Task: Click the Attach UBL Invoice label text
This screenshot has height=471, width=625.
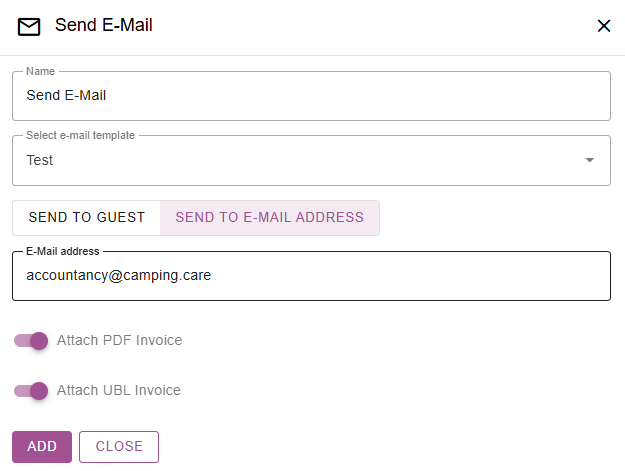Action: (119, 391)
